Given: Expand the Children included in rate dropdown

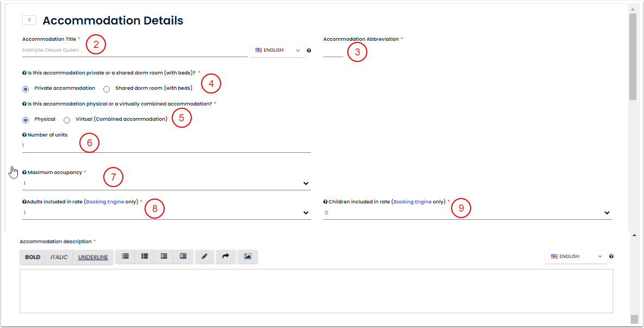Looking at the screenshot, I should point(467,213).
